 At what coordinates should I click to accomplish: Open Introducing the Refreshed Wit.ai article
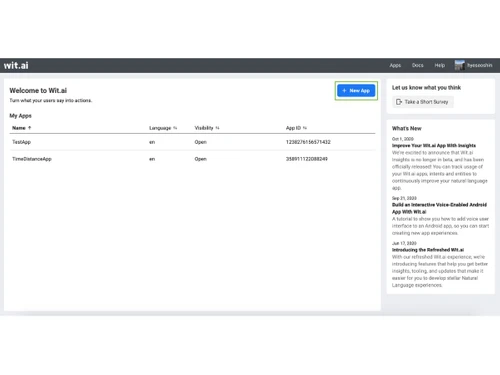pyautogui.click(x=428, y=250)
